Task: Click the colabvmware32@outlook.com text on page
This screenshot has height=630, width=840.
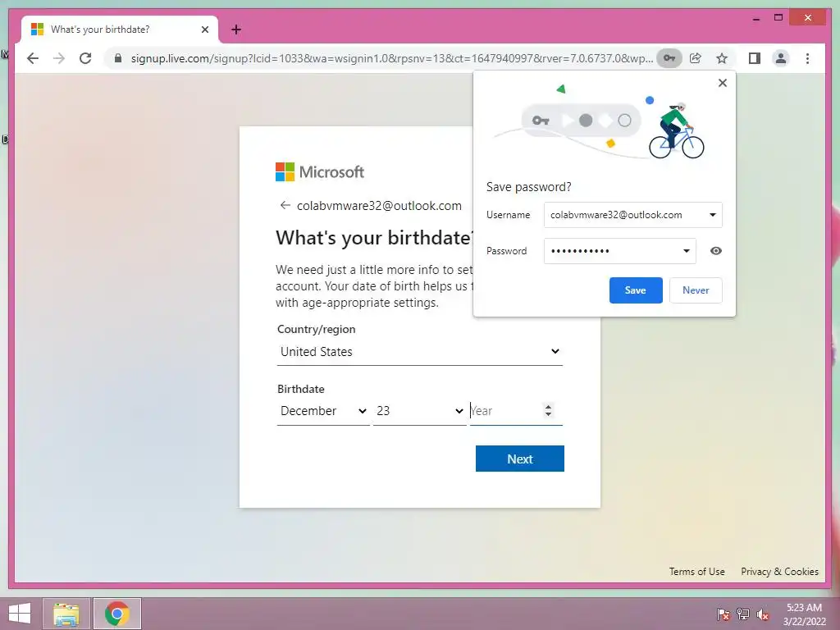Action: tap(379, 206)
